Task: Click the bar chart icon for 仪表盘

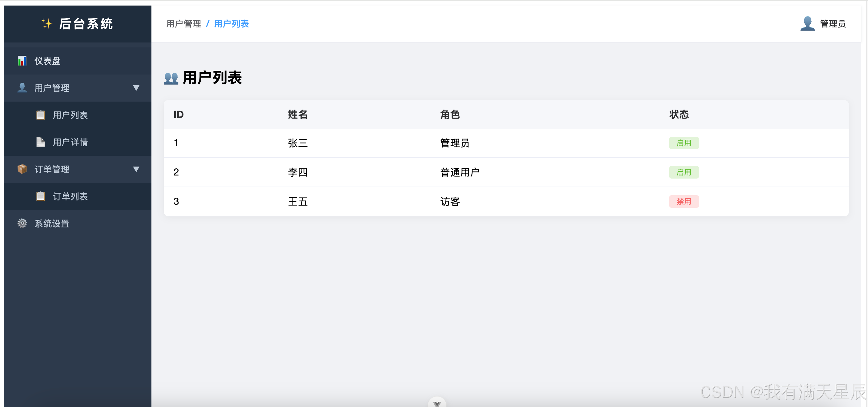Action: point(22,61)
